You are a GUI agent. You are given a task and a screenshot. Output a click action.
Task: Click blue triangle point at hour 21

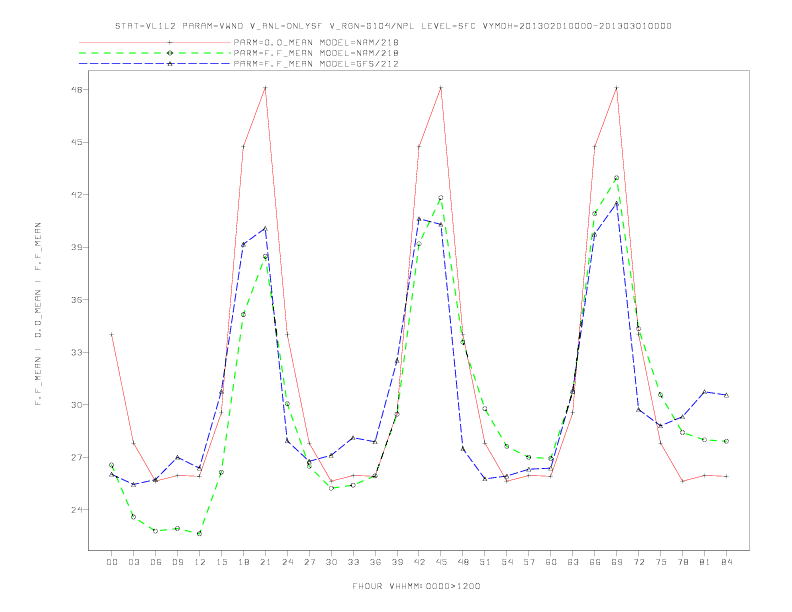(265, 229)
